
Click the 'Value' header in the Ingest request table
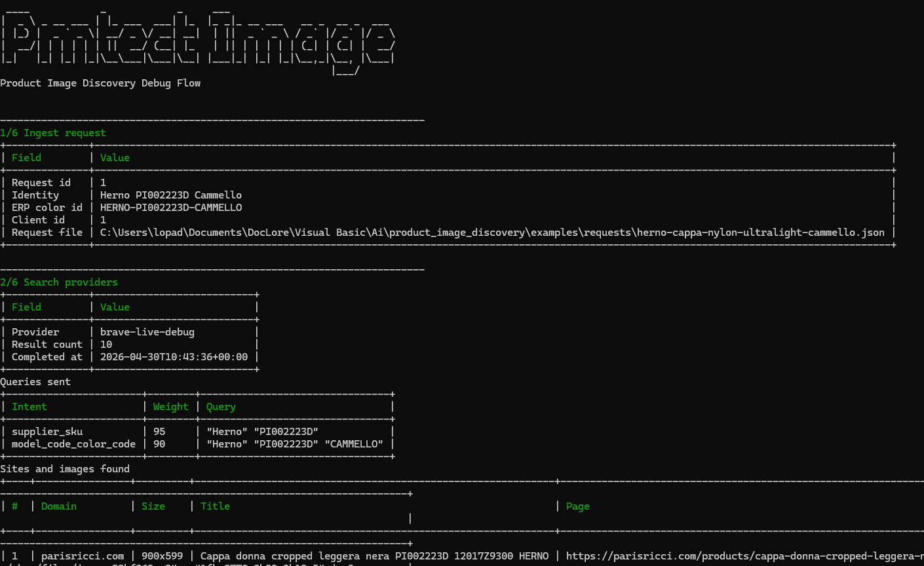pos(115,158)
